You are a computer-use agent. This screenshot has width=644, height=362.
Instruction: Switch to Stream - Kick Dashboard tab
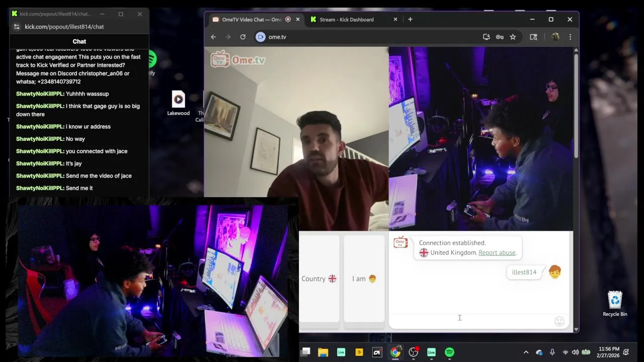(347, 20)
